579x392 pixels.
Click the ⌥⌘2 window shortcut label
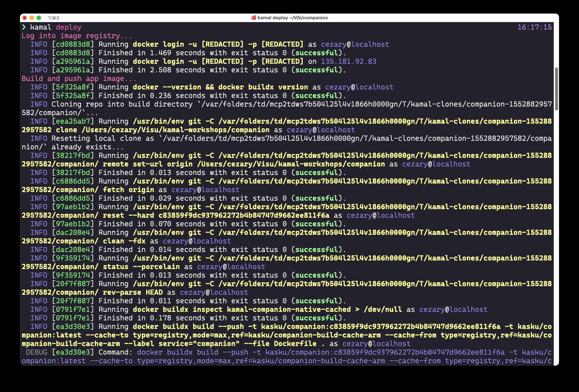click(x=53, y=18)
